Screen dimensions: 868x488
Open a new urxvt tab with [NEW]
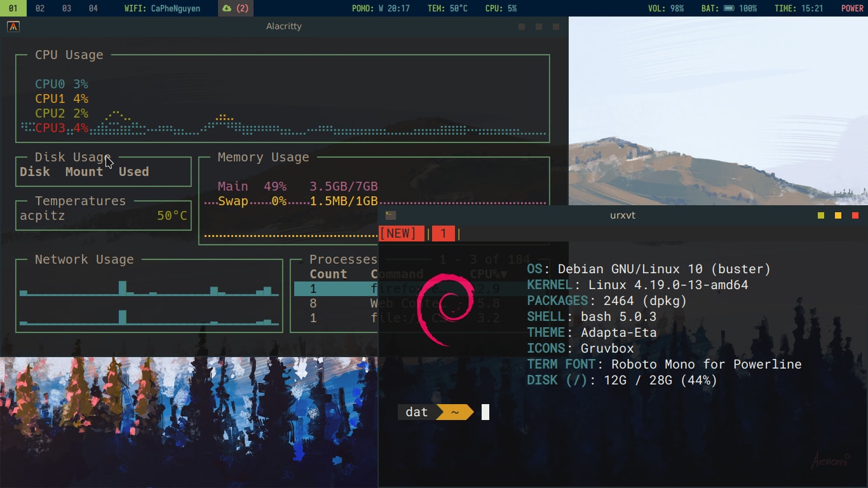tap(402, 234)
